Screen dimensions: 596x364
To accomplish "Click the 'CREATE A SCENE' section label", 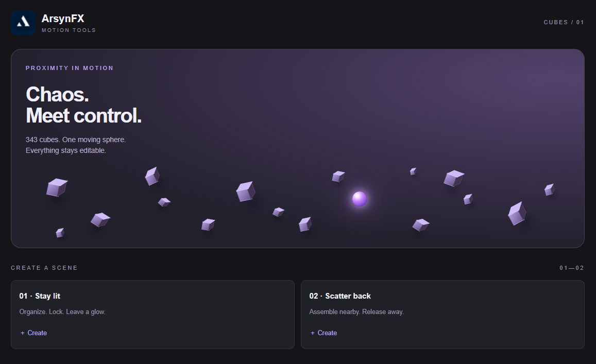I will 44,268.
